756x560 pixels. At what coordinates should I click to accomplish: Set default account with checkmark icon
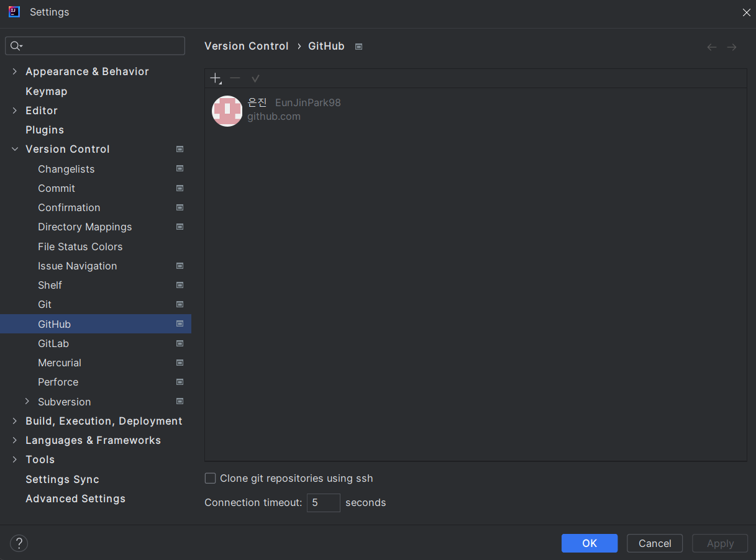(x=255, y=78)
